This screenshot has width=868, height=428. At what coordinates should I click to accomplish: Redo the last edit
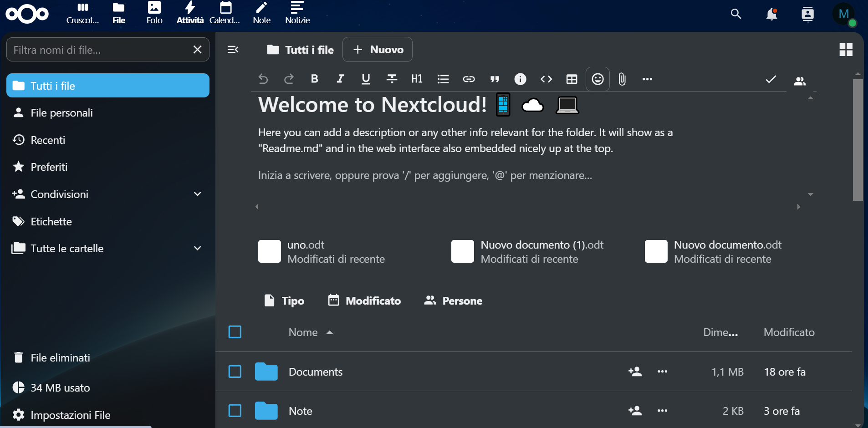[x=289, y=79]
